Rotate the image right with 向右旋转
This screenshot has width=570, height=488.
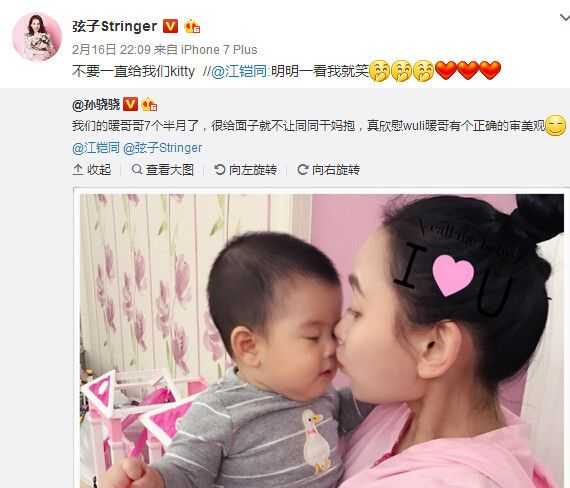coord(328,169)
